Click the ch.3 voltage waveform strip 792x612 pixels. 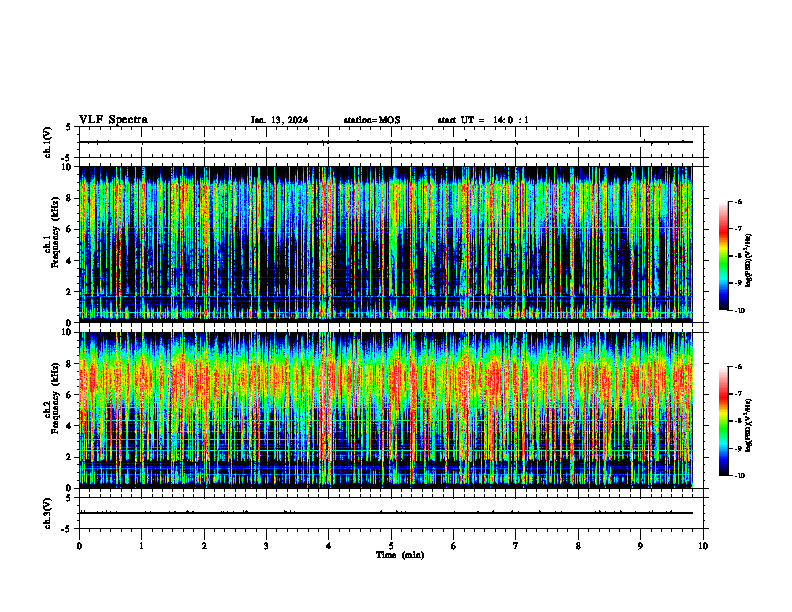pyautogui.click(x=391, y=513)
